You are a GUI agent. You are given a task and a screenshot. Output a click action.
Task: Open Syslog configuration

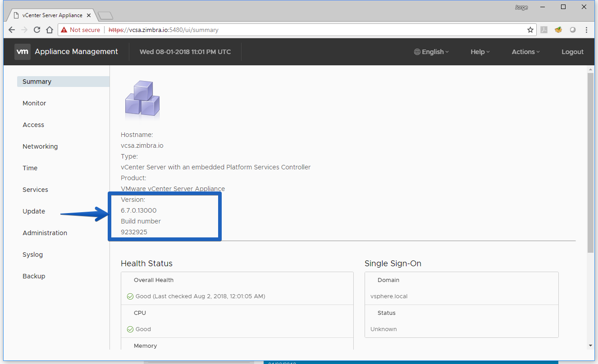33,255
